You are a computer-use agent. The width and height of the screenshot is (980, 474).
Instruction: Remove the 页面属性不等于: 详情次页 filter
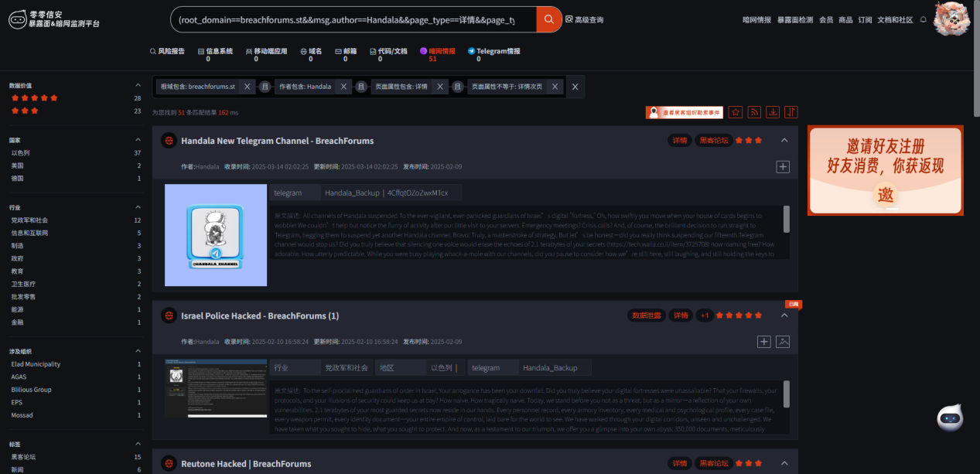pos(554,87)
